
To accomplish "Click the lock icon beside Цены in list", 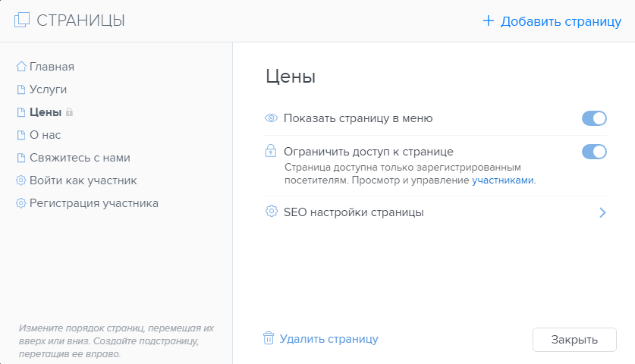I will coord(69,111).
